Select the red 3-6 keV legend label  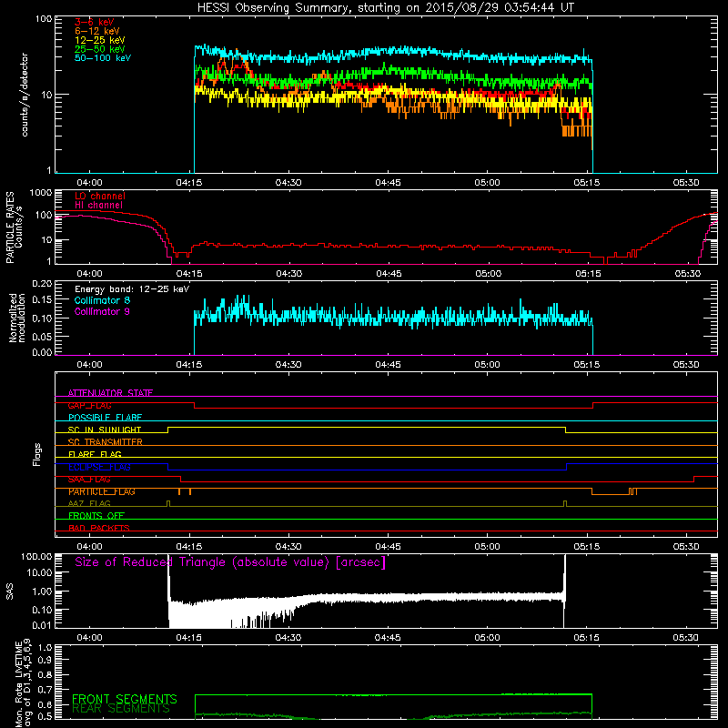tap(94, 22)
